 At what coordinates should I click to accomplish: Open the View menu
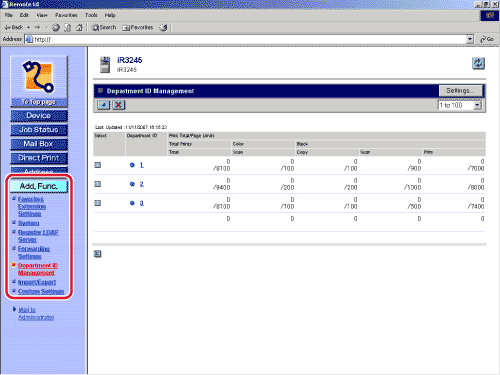click(x=42, y=15)
